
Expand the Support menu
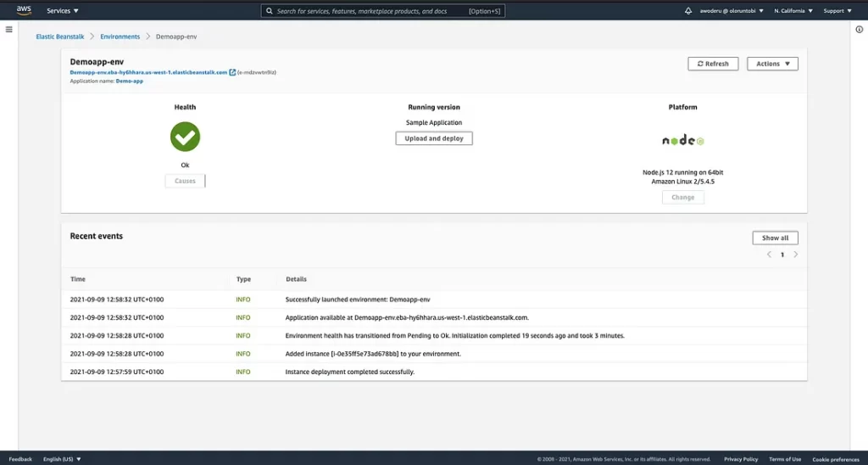837,11
